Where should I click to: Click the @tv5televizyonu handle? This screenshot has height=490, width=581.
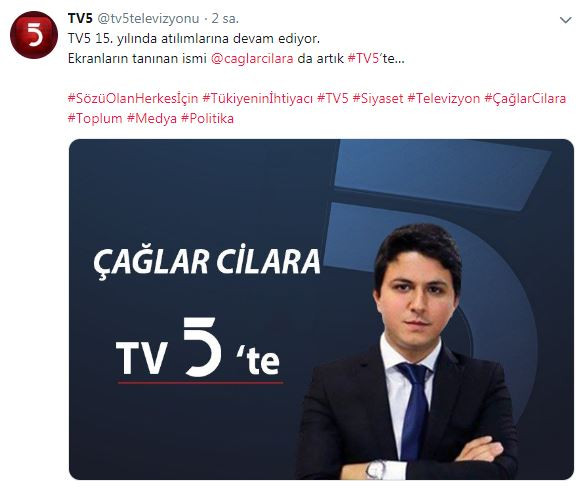148,19
